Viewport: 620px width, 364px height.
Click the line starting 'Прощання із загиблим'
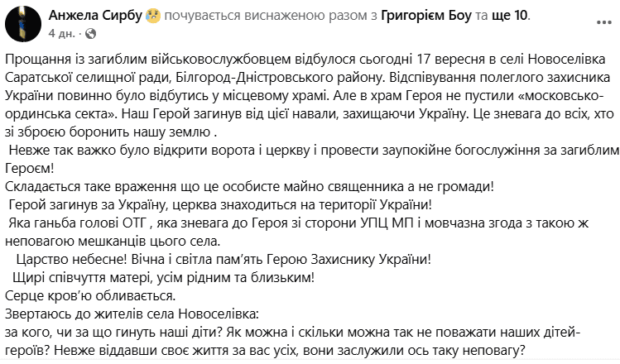[306, 62]
